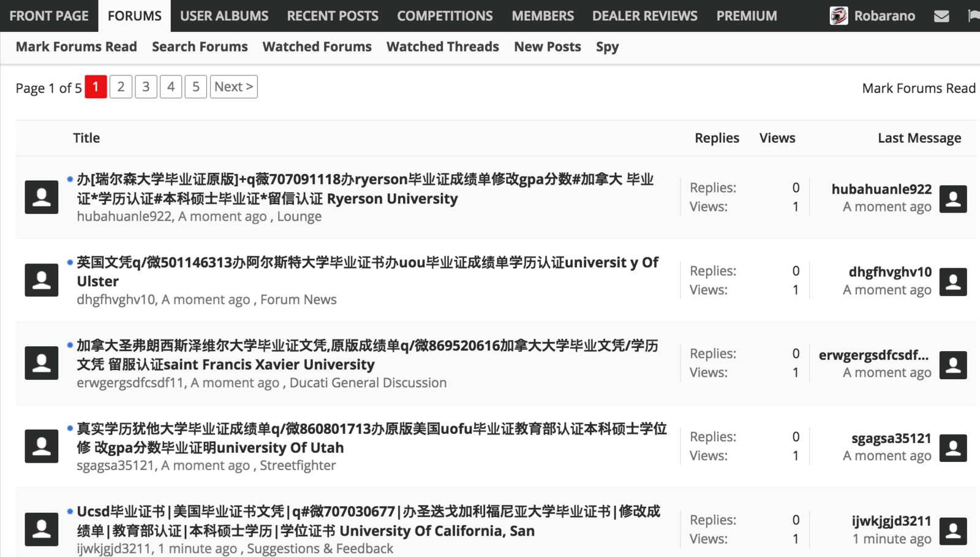Screen dimensions: 980x557
Task: Click the Replies column header
Action: pos(717,138)
